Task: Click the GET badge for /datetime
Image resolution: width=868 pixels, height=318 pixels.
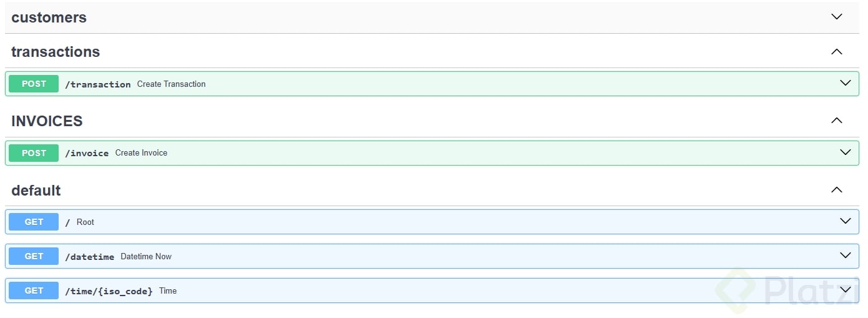Action: click(34, 256)
